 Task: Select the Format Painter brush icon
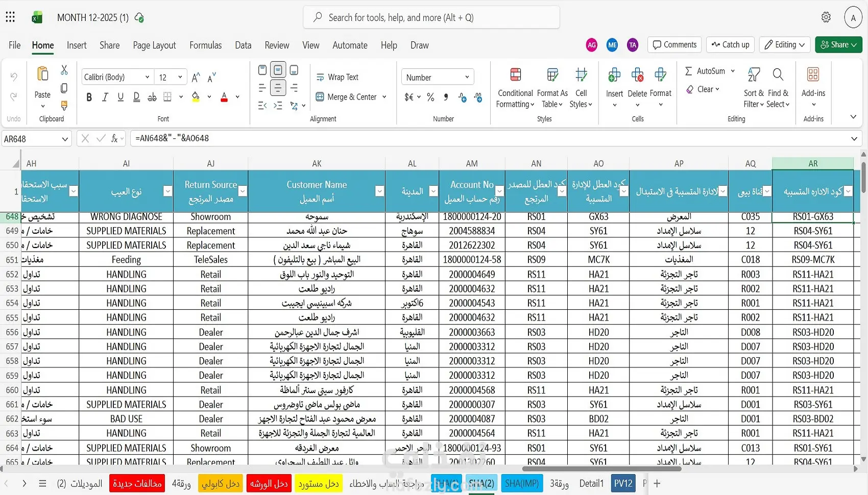pyautogui.click(x=64, y=106)
